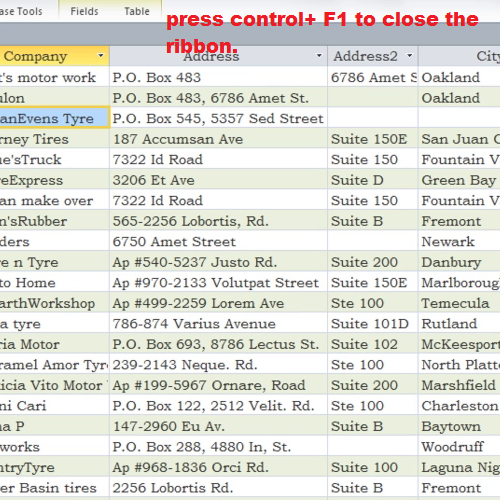Viewport: 500px width, 500px height.
Task: Click the '6750 Amet Street' address cell
Action: tap(218, 241)
